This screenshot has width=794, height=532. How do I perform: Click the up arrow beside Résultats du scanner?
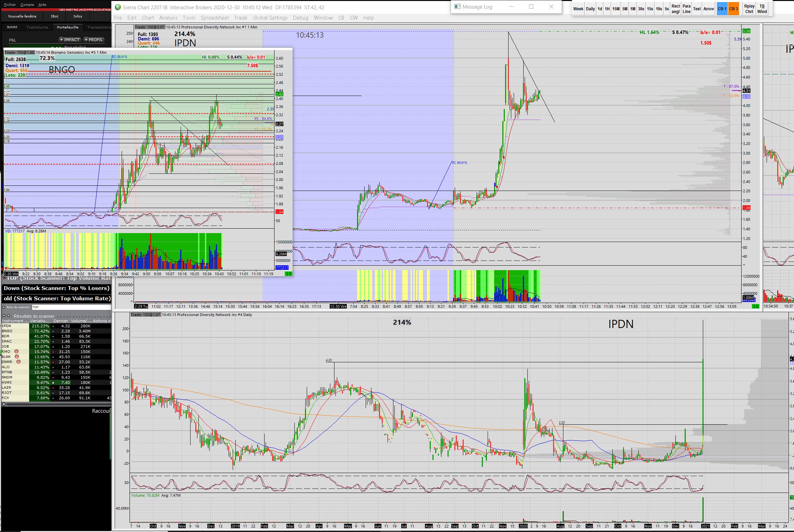(x=4, y=316)
